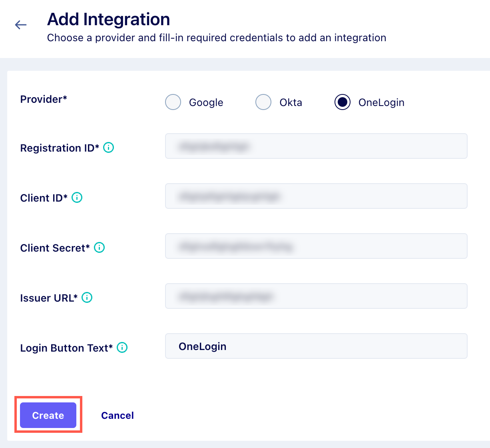
Task: Click the 'Add Integration' heading
Action: click(109, 19)
